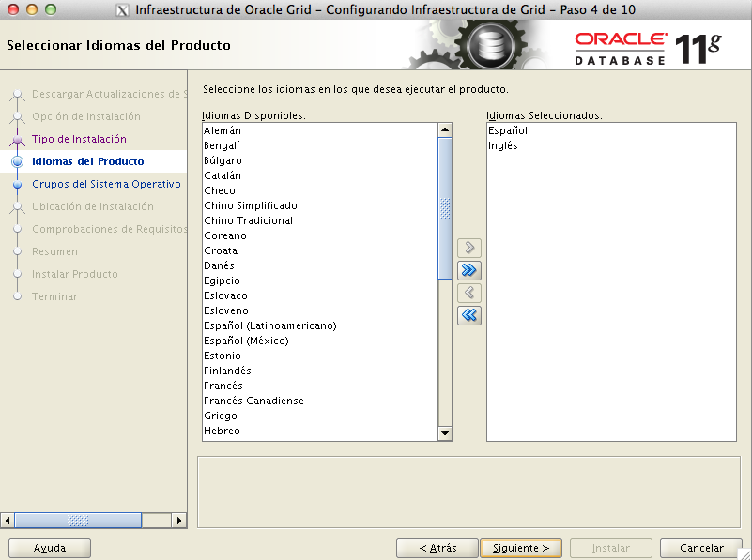Open help with the Ayuda button
Viewport: 752px width, 560px height.
tap(50, 548)
